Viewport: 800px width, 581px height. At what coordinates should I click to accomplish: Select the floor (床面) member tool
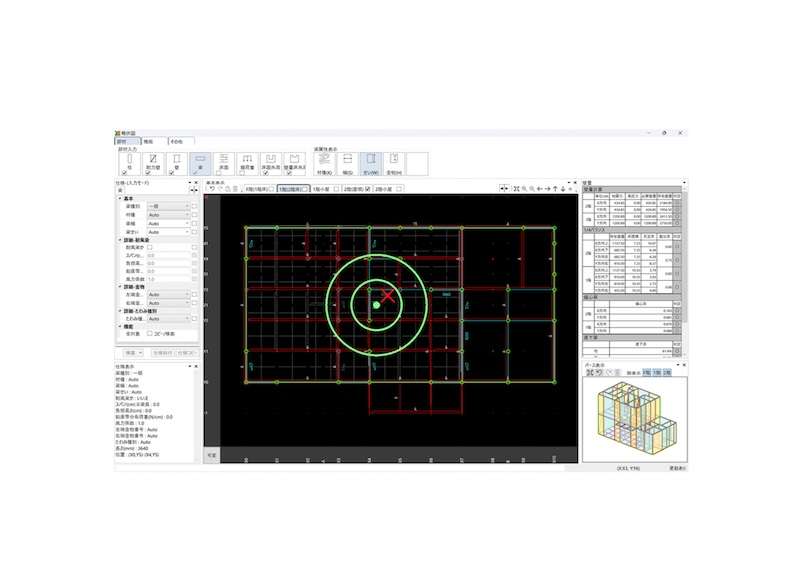[x=222, y=160]
